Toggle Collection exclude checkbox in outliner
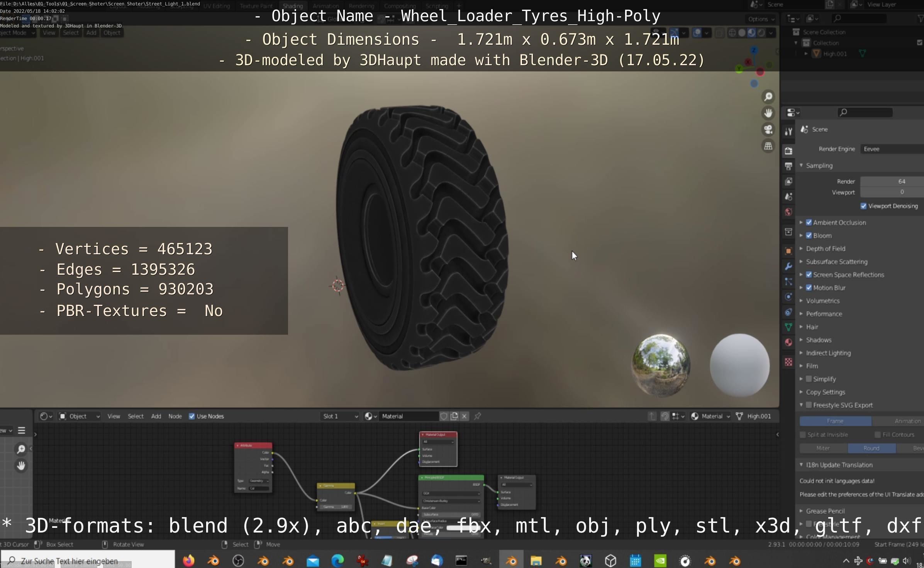This screenshot has height=568, width=924. coord(919,43)
